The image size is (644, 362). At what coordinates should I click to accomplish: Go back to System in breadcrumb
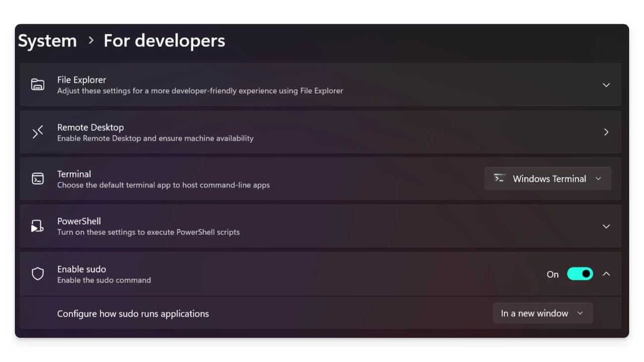tap(48, 41)
